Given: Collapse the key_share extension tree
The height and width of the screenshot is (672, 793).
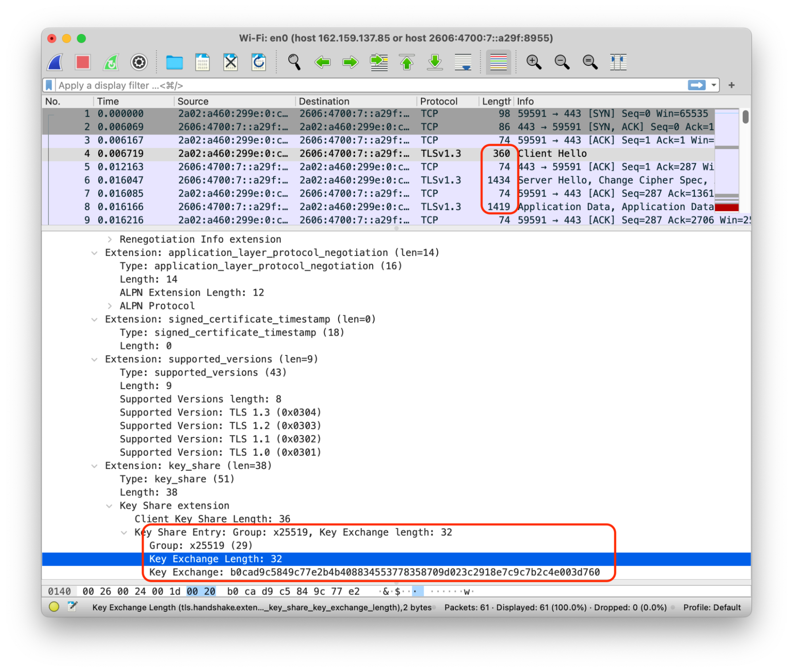Looking at the screenshot, I should coord(94,466).
